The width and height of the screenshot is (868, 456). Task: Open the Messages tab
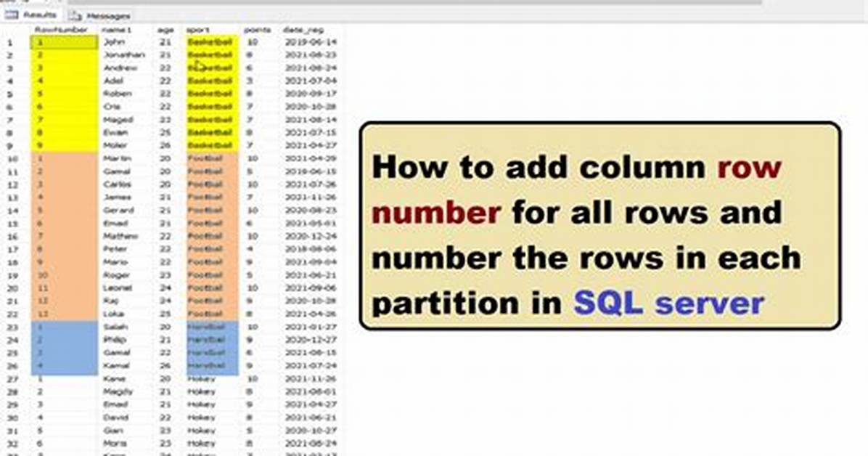click(100, 15)
